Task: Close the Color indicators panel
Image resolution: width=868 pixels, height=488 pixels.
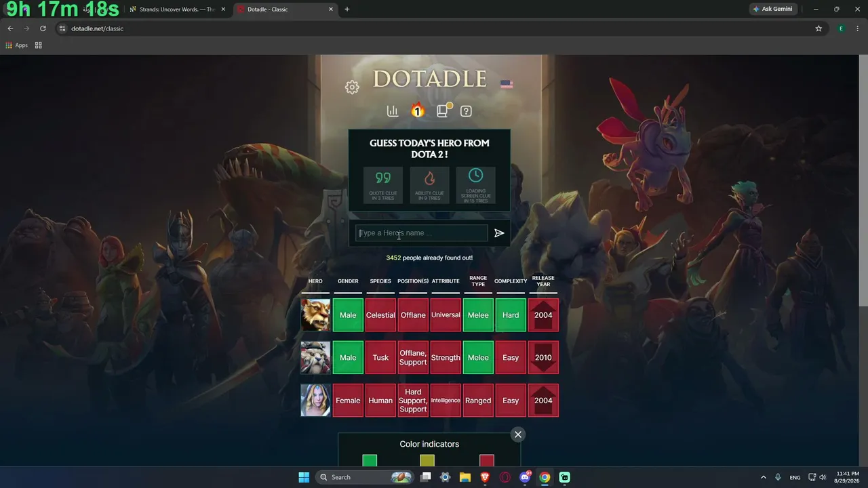Action: (x=518, y=434)
